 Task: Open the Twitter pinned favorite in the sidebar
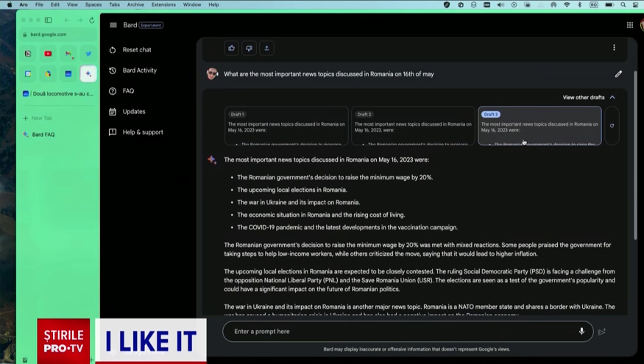click(x=88, y=54)
